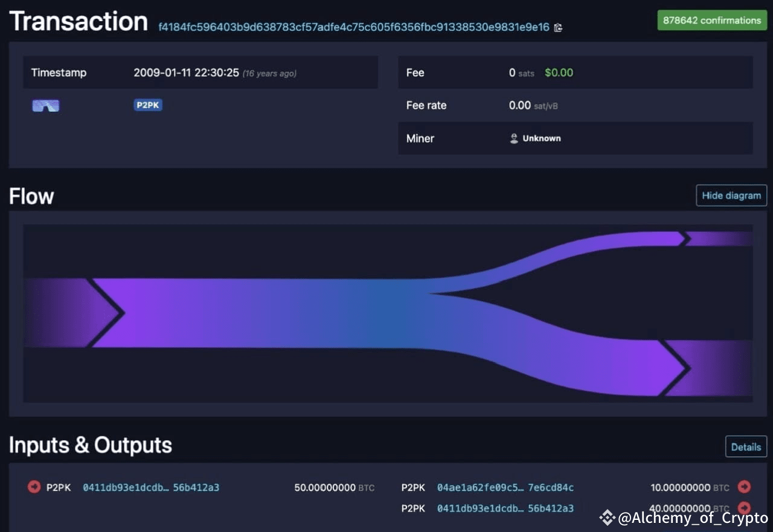The height and width of the screenshot is (532, 773).
Task: Click the purple-to-blue gradient flow band
Action: [272, 313]
